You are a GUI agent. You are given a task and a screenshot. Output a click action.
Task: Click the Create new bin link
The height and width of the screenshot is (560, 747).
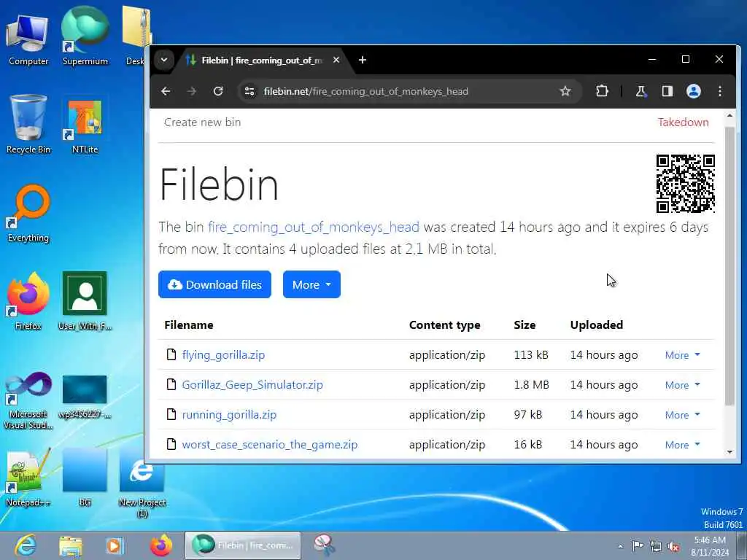pos(203,122)
